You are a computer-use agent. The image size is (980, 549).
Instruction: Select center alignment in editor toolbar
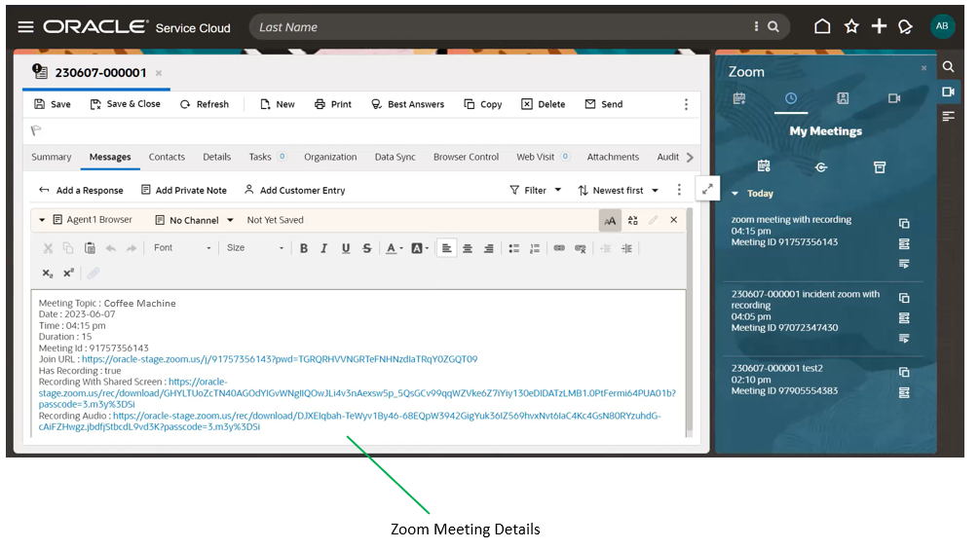(x=468, y=248)
